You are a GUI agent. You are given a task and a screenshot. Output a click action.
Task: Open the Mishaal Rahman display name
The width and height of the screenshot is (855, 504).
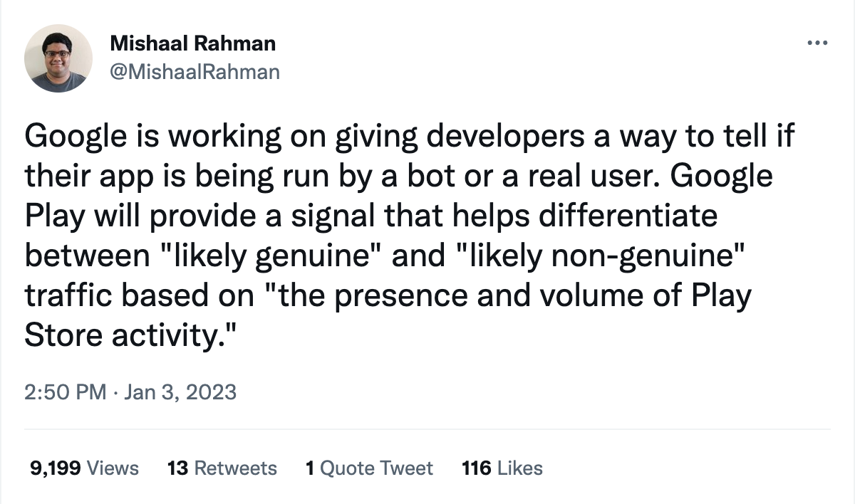point(192,43)
